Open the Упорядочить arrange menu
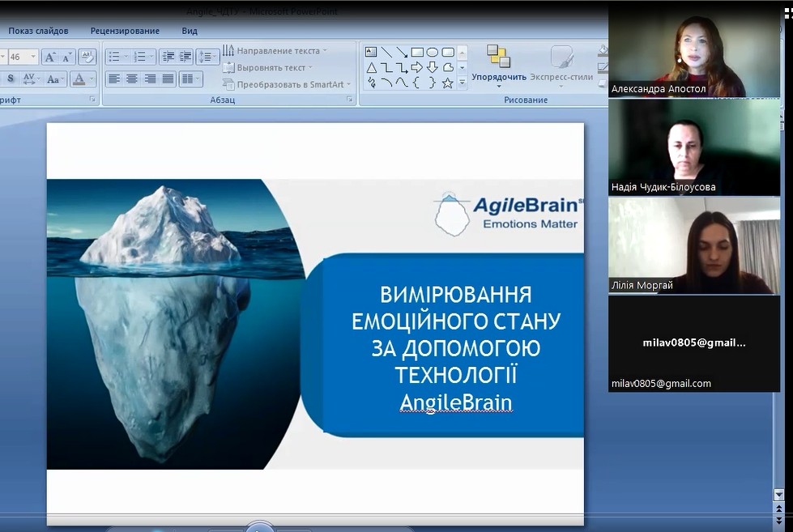793x532 pixels. [499, 66]
